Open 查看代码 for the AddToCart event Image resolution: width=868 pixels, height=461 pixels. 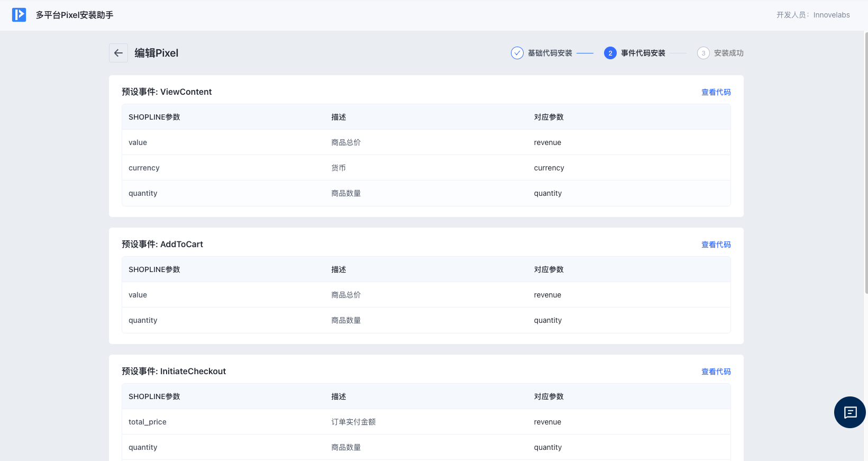coord(716,245)
